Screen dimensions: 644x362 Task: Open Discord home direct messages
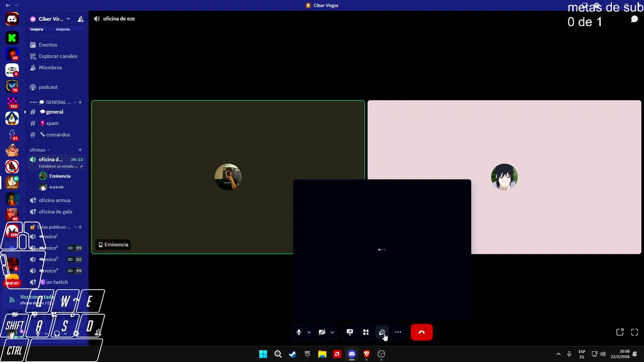pos(12,19)
